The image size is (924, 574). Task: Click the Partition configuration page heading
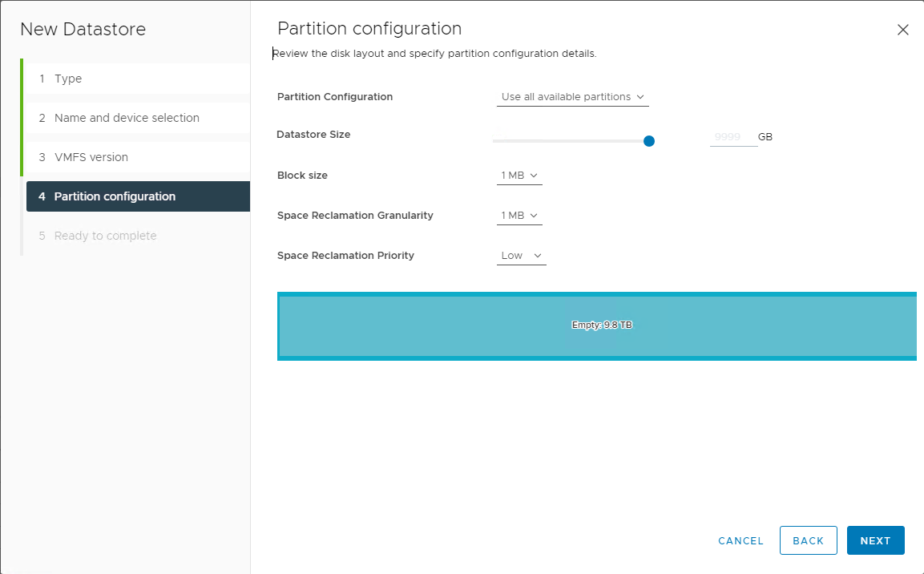tap(369, 29)
